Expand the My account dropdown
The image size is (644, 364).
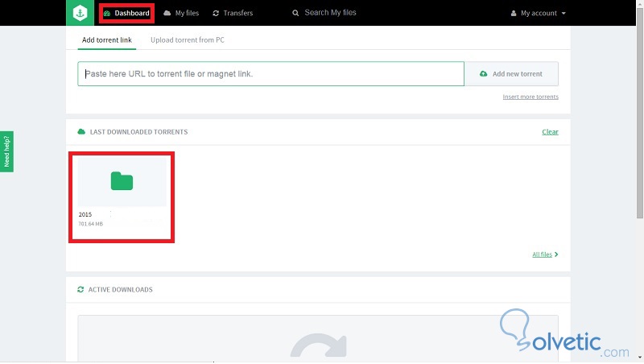point(538,13)
